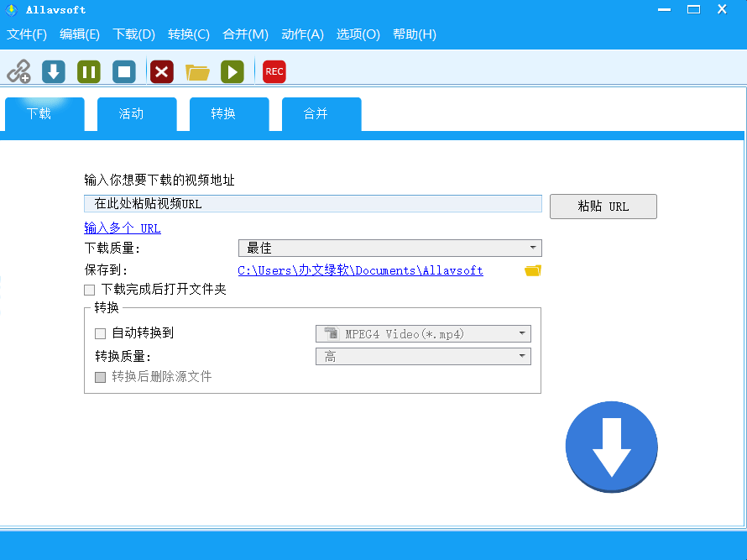Click the paste URL link icon in toolbar
This screenshot has height=560, width=747.
[x=18, y=71]
